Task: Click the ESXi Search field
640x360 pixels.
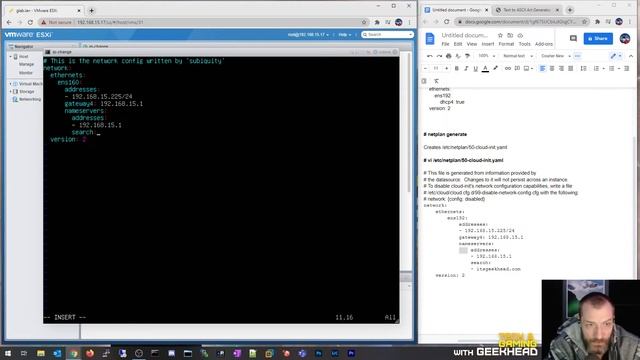Action: (387, 35)
